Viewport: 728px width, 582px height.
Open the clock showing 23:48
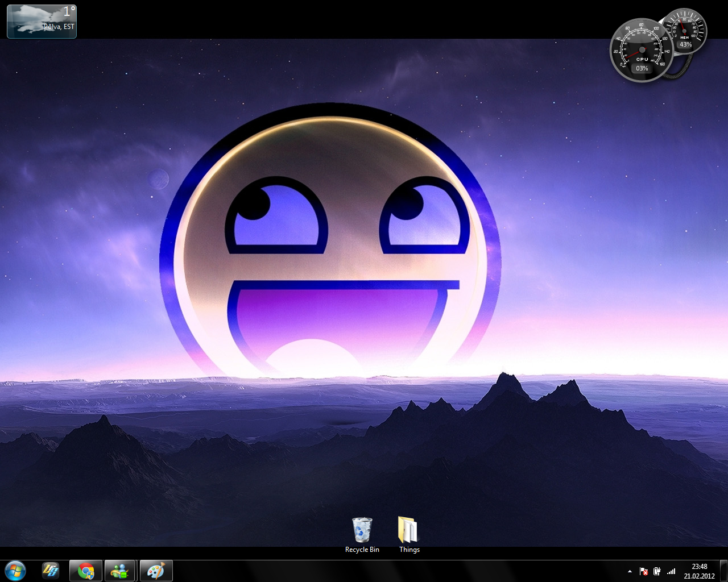click(700, 567)
